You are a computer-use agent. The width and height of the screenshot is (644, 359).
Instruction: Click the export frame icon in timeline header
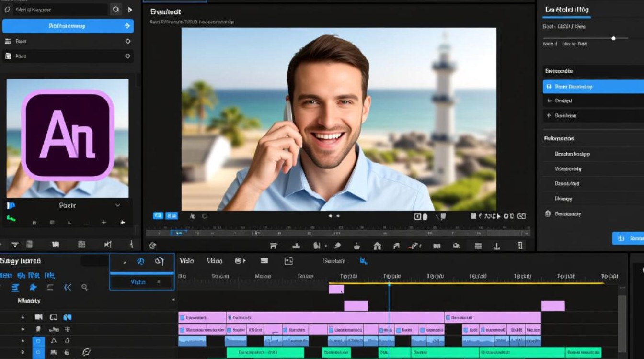288,261
